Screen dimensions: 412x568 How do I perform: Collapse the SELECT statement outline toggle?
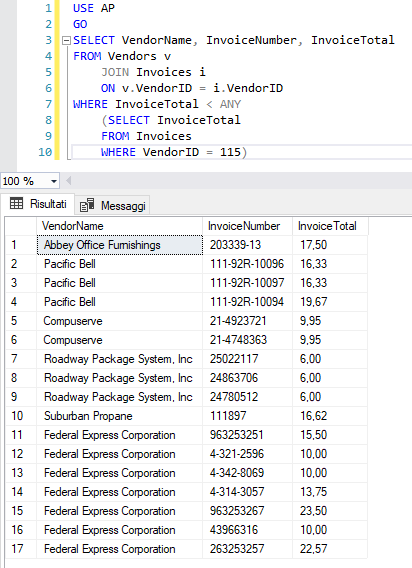[x=66, y=40]
